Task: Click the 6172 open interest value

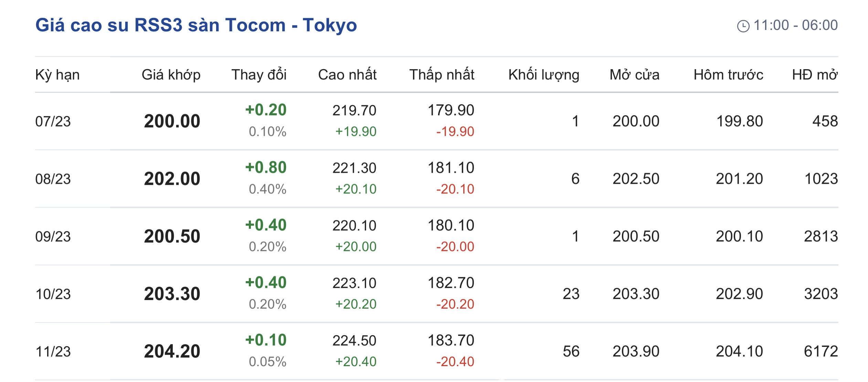Action: click(x=821, y=351)
